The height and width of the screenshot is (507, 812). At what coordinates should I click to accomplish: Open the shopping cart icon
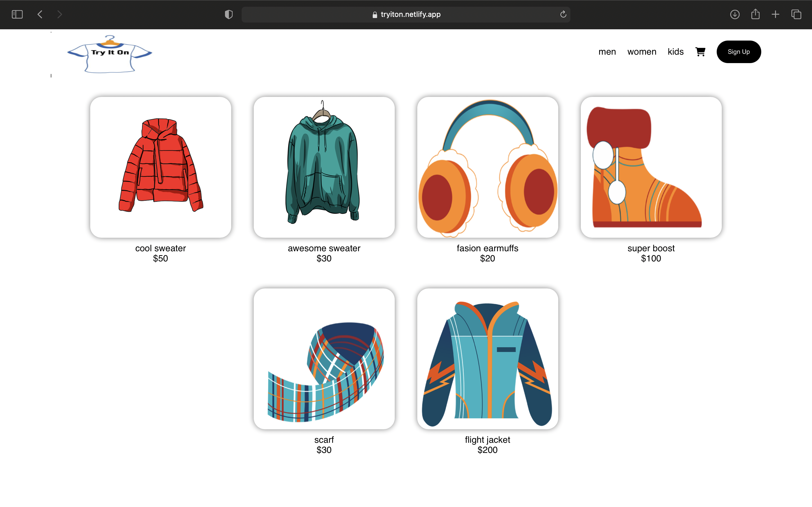click(x=700, y=52)
